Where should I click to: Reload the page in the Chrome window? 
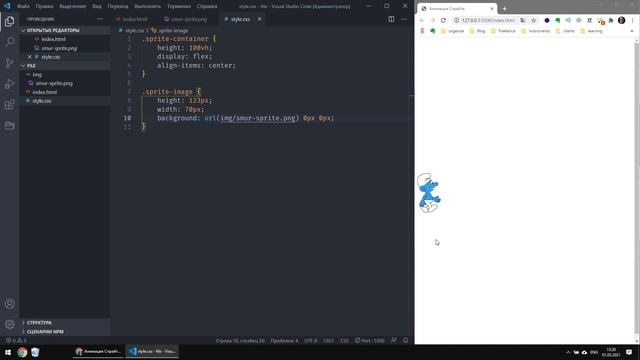[443, 20]
